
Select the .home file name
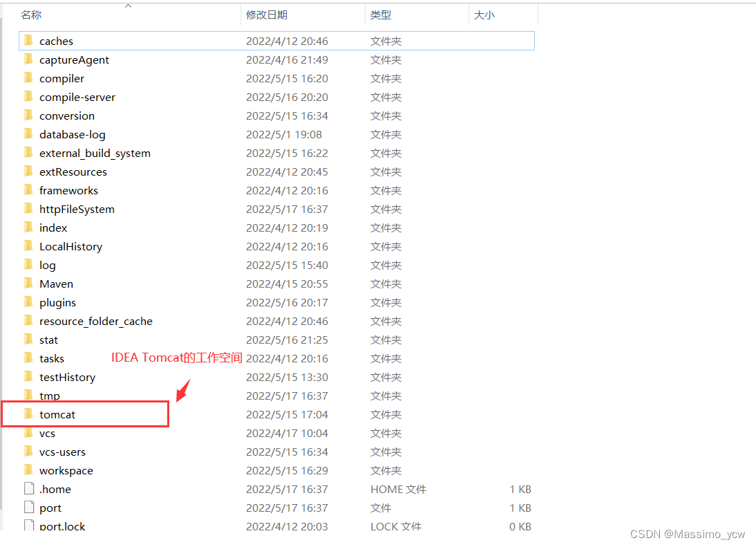(x=55, y=489)
